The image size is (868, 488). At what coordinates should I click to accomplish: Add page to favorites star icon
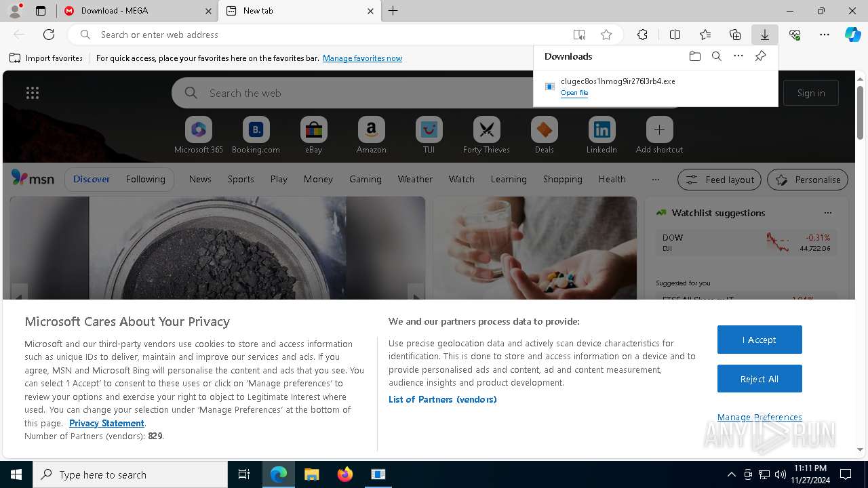606,35
